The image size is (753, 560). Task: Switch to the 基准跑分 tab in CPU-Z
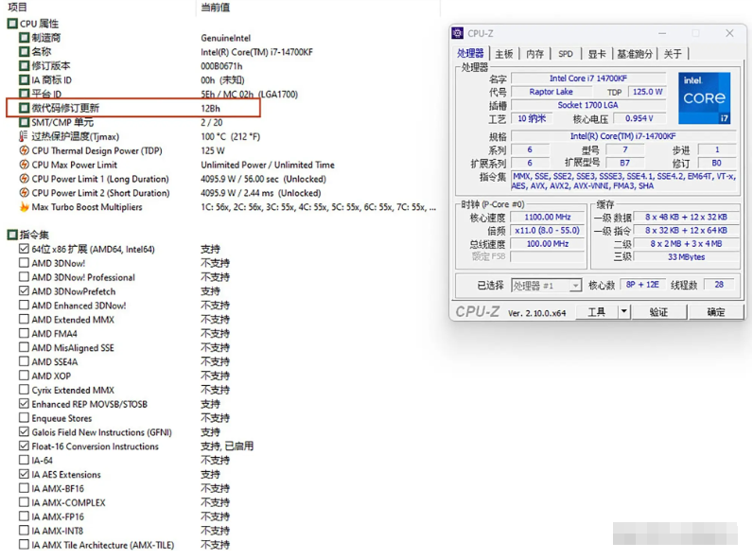pyautogui.click(x=635, y=54)
